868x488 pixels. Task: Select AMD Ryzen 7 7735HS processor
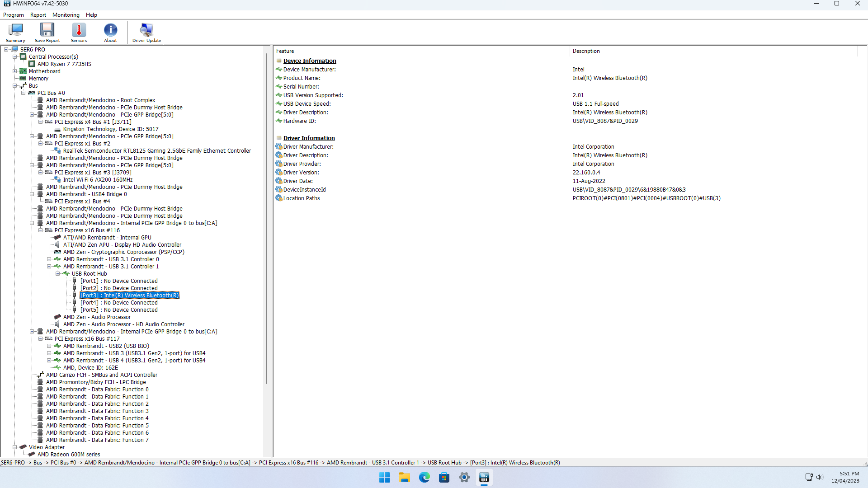[64, 64]
